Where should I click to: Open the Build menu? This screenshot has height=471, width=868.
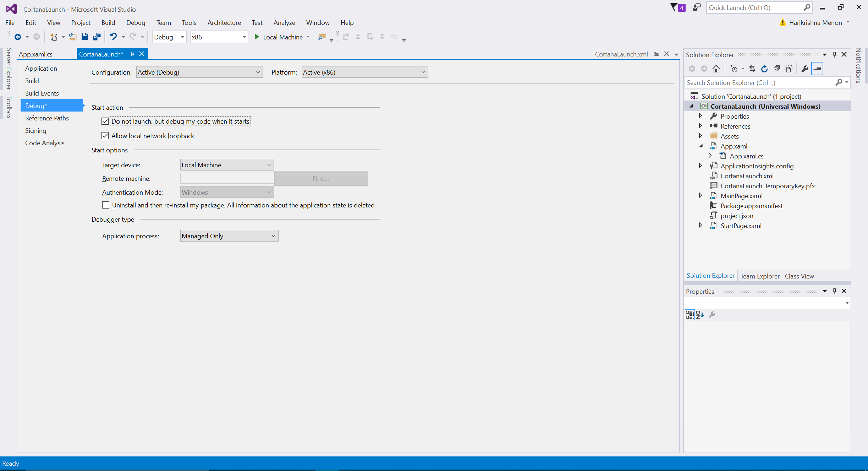click(108, 22)
